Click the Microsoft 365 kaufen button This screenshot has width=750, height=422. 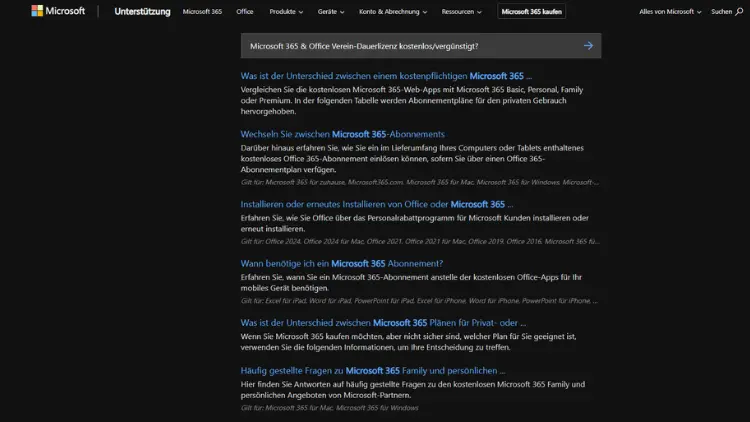pyautogui.click(x=531, y=11)
